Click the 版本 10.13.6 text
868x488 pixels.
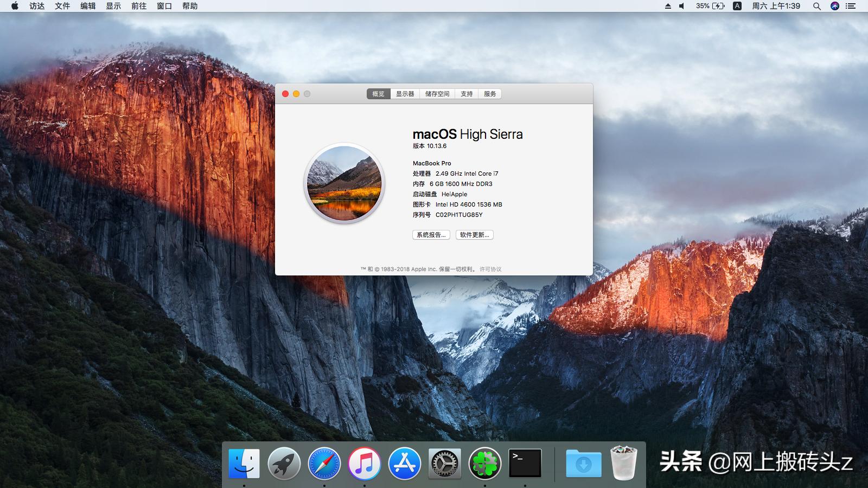coord(430,146)
